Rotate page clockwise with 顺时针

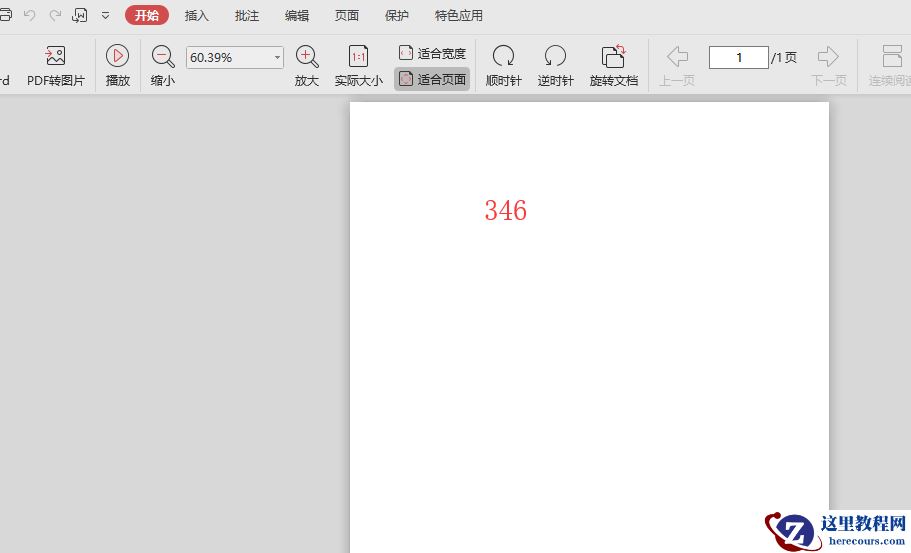[503, 66]
